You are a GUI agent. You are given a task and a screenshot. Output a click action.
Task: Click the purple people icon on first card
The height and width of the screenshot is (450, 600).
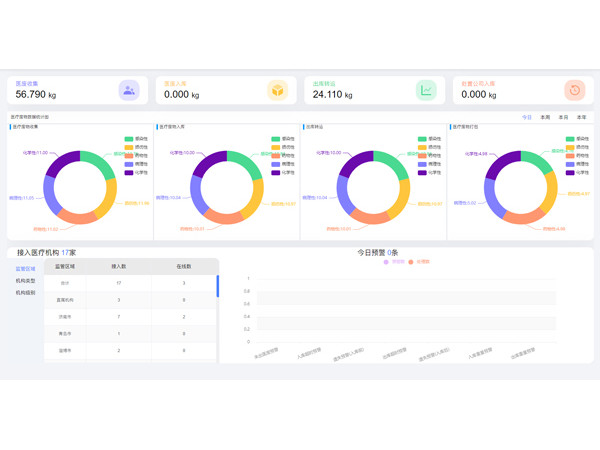pyautogui.click(x=129, y=90)
